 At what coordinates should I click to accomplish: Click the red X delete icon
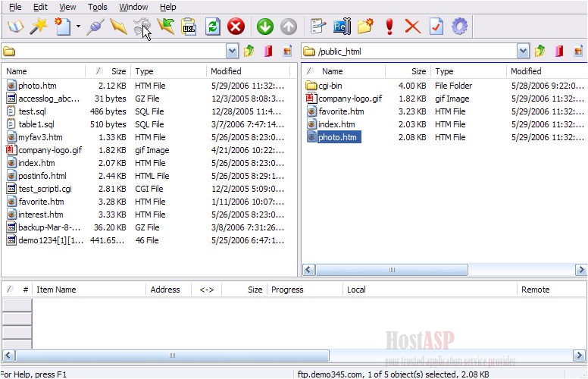412,27
